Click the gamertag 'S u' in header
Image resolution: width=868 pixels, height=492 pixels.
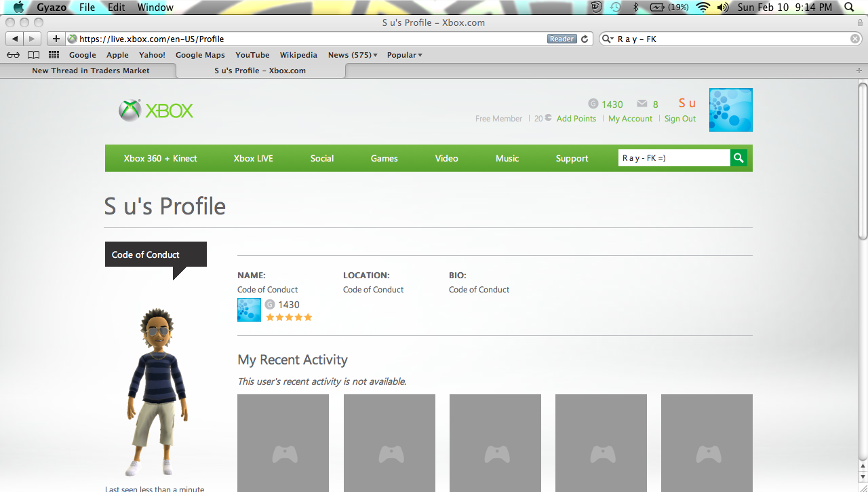click(x=687, y=103)
